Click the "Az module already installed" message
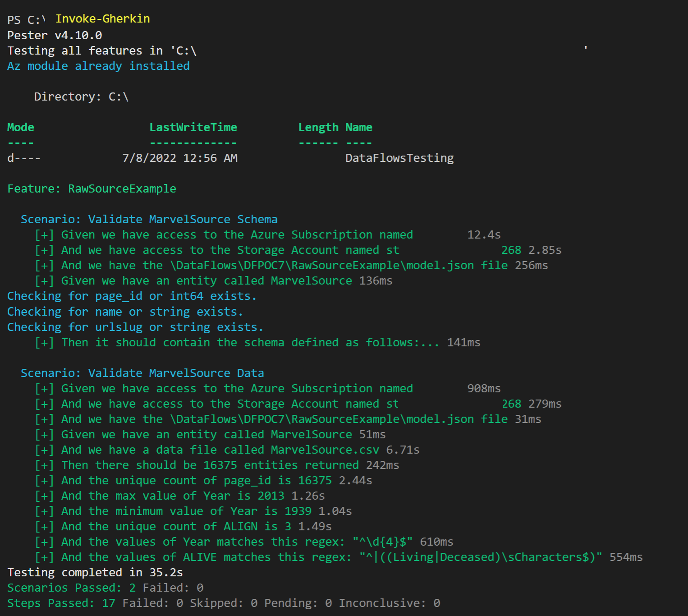Image resolution: width=688 pixels, height=616 pixels. click(x=99, y=66)
